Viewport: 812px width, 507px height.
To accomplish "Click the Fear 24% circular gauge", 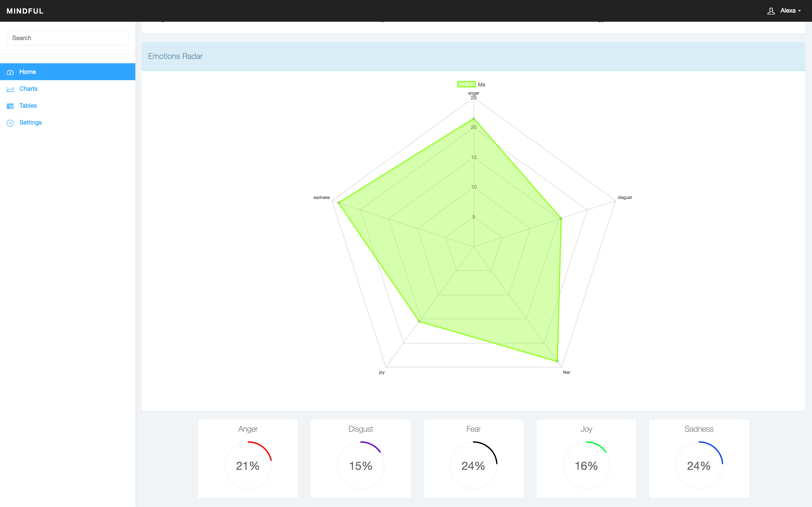I will tap(473, 465).
